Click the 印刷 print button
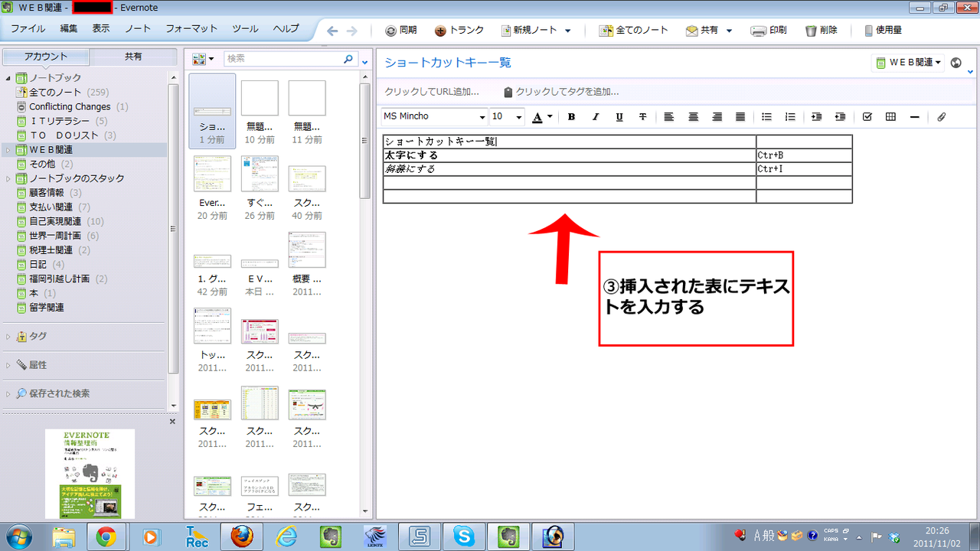This screenshot has height=551, width=980. [x=769, y=31]
